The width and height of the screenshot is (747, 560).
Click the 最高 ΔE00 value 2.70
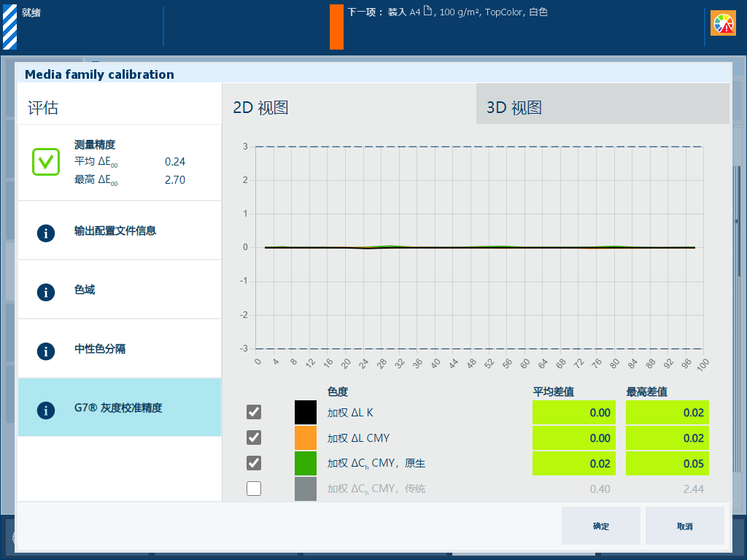coord(175,180)
